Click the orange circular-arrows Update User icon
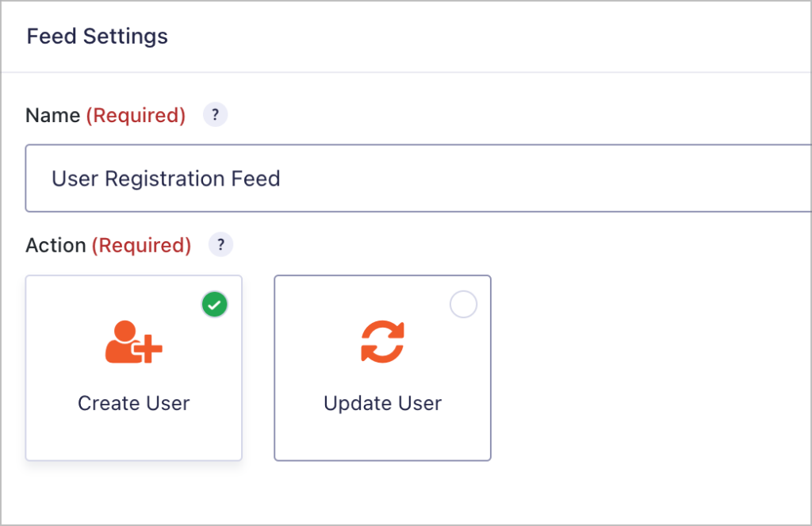 [382, 342]
